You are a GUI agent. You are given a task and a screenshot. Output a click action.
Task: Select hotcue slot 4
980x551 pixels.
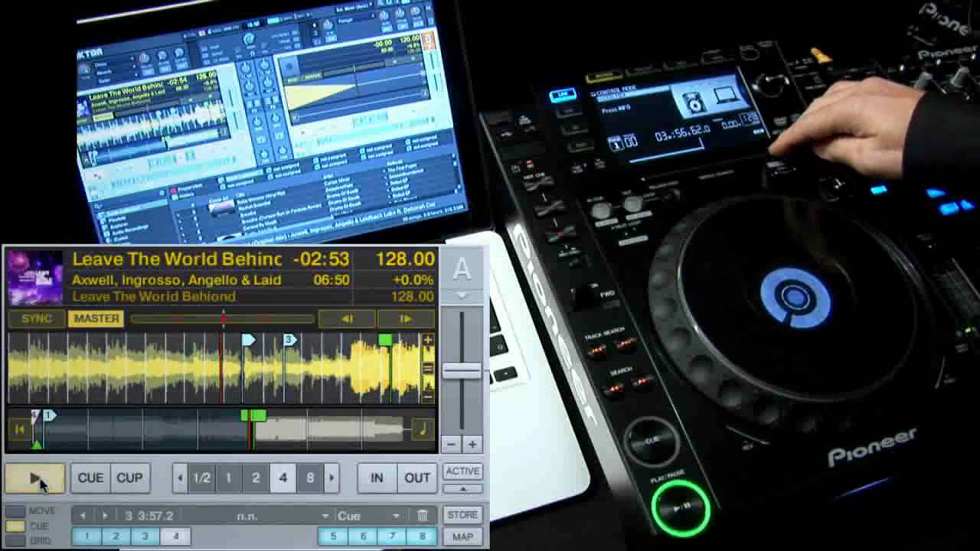point(175,536)
